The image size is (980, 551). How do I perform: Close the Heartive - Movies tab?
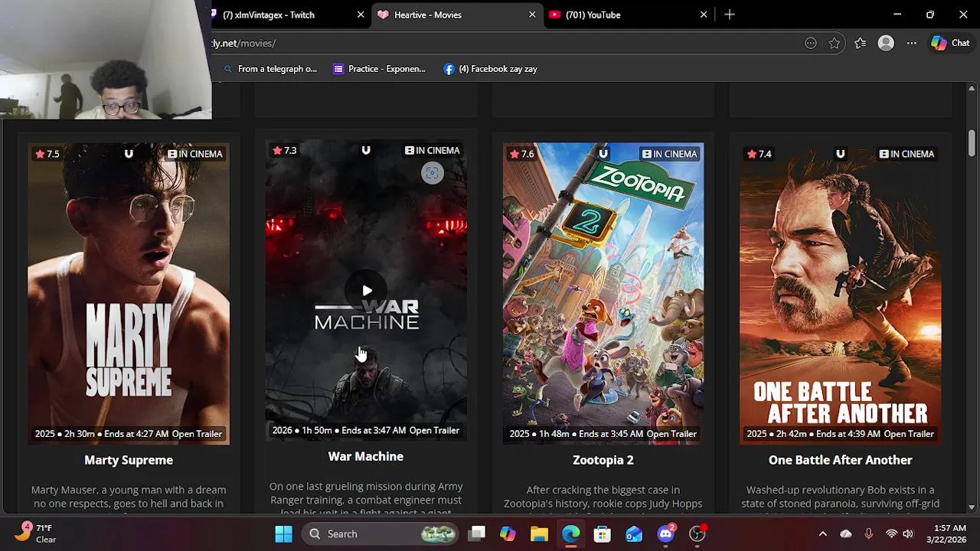(532, 15)
